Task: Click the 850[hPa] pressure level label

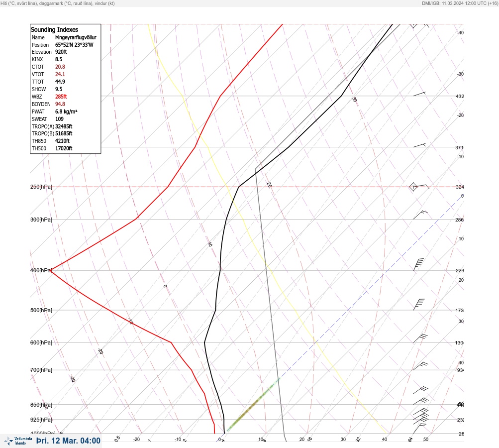Action: (x=41, y=405)
